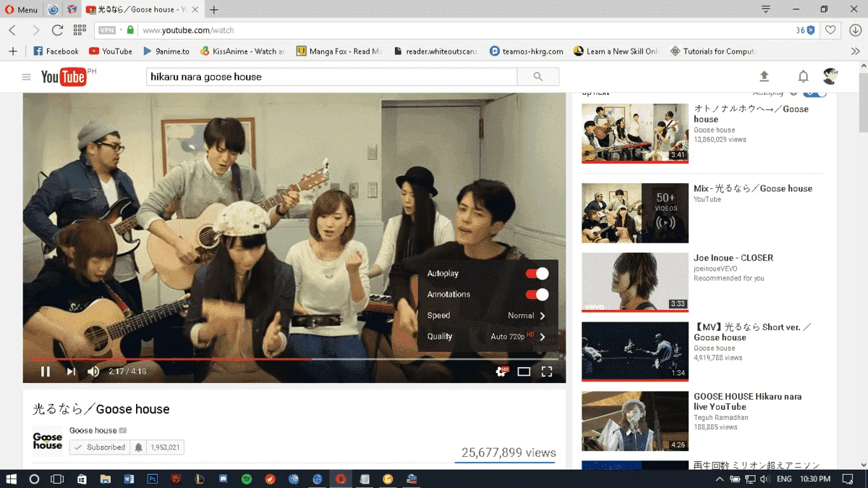Skip to next video
The image size is (868, 488).
click(x=71, y=371)
